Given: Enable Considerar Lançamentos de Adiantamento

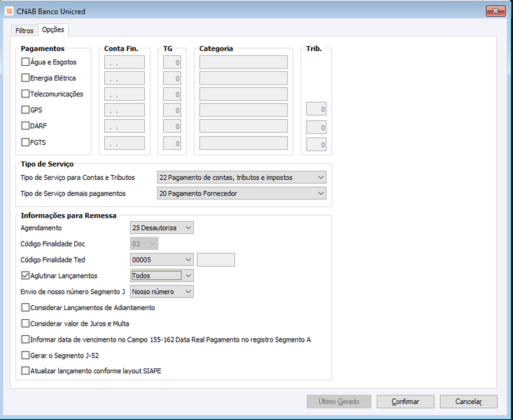Looking at the screenshot, I should click(x=25, y=308).
